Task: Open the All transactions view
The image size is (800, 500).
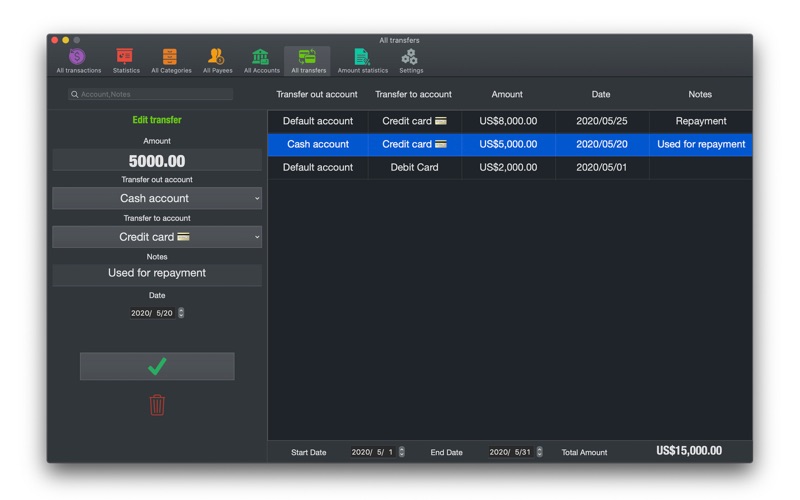Action: tap(78, 61)
